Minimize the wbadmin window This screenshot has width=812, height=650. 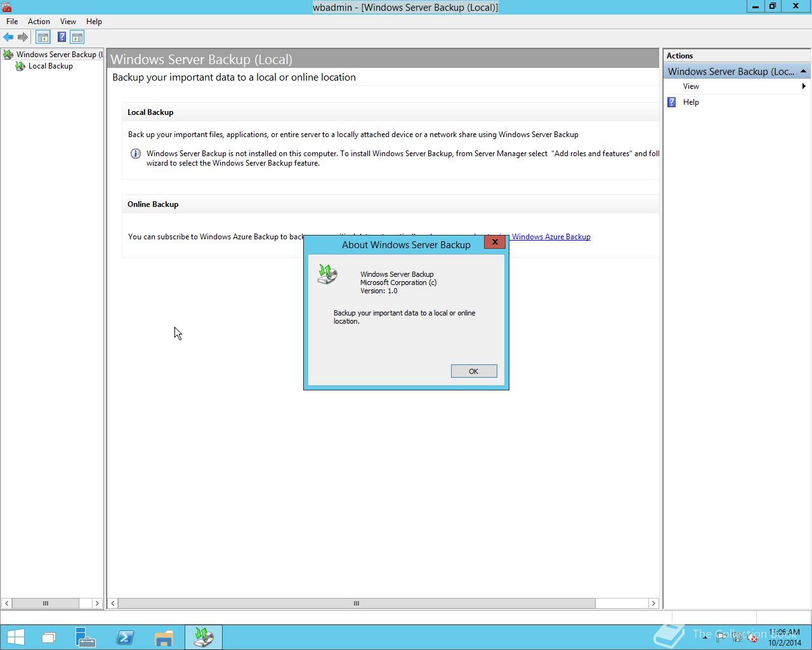pos(755,6)
